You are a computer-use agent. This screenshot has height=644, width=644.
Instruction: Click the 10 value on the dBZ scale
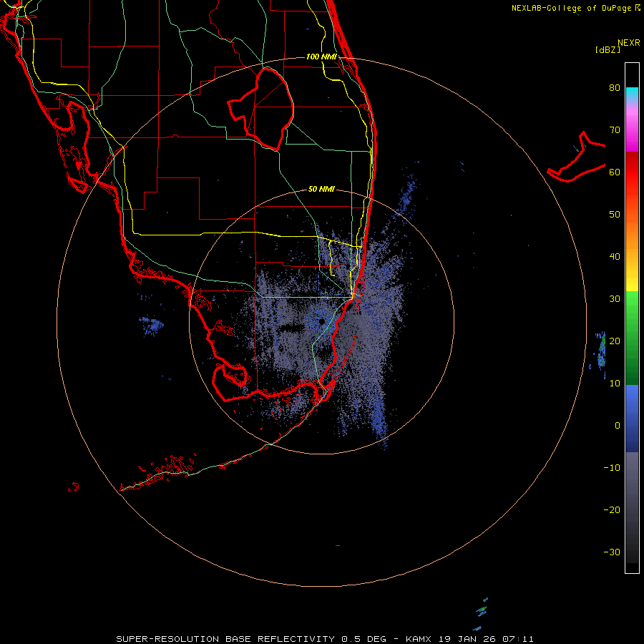615,384
